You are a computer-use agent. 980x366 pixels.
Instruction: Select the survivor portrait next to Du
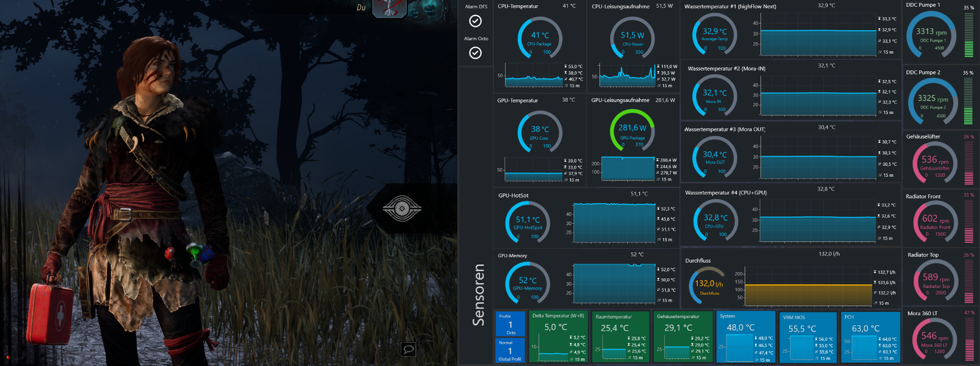(x=390, y=8)
